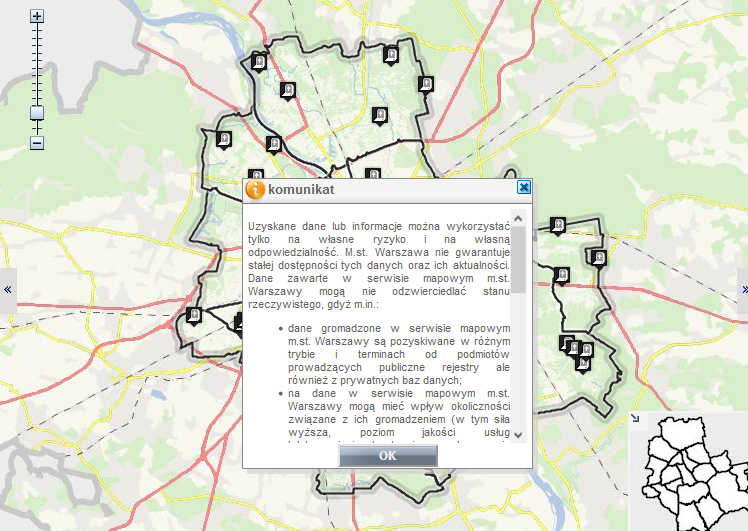The image size is (748, 531).
Task: Click the orange info icon in komunikat
Action: [x=255, y=189]
